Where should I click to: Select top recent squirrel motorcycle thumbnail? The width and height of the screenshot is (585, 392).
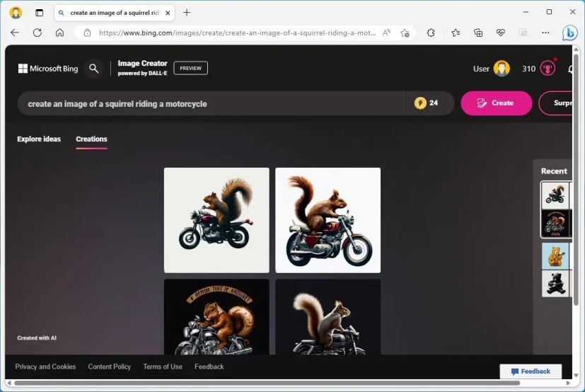point(555,195)
